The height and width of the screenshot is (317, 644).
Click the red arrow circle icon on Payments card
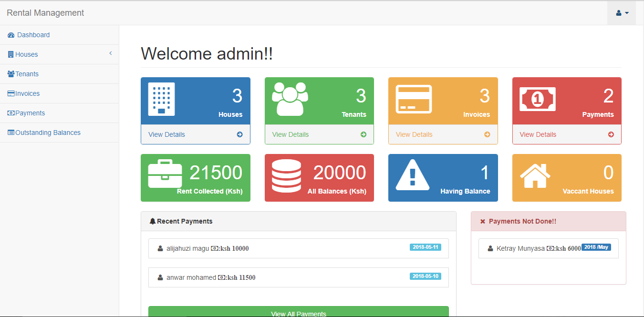[611, 134]
